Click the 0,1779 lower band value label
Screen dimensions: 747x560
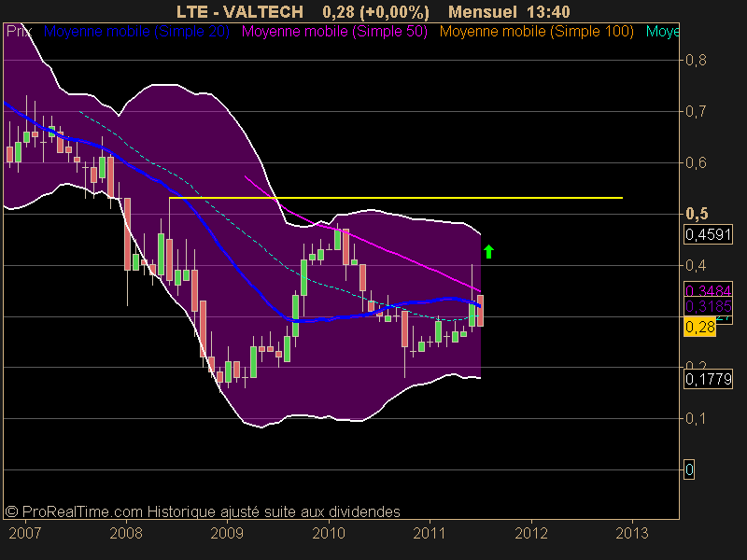(x=708, y=379)
